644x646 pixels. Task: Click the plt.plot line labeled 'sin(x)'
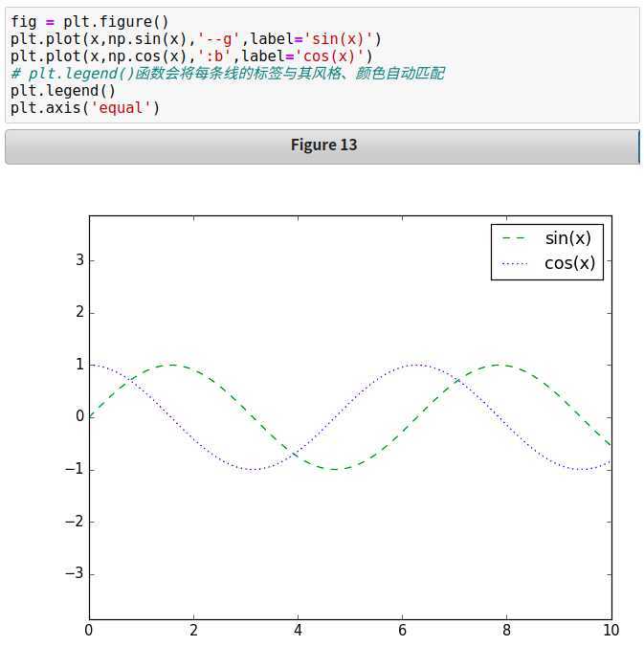196,39
